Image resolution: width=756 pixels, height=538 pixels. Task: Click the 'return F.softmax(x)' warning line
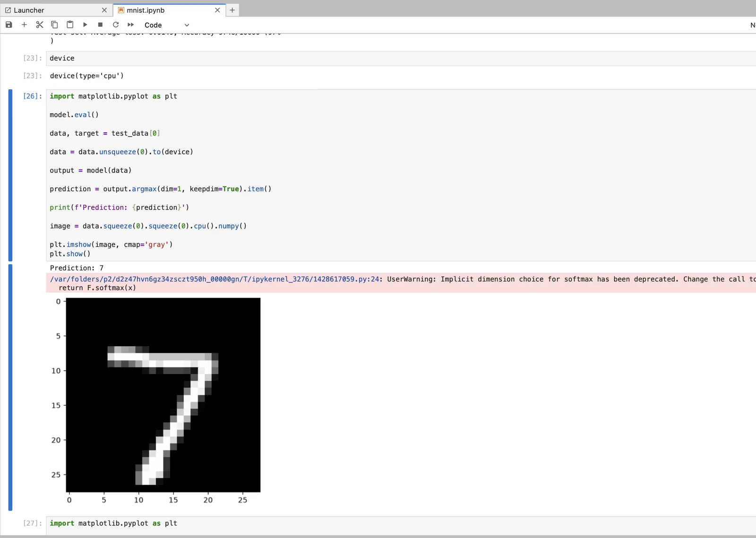[x=97, y=288]
